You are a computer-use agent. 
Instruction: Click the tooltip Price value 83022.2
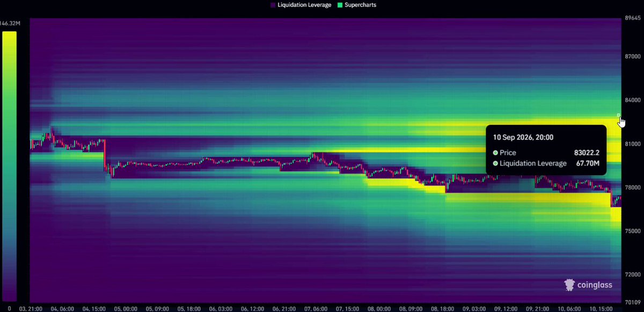[x=586, y=153]
